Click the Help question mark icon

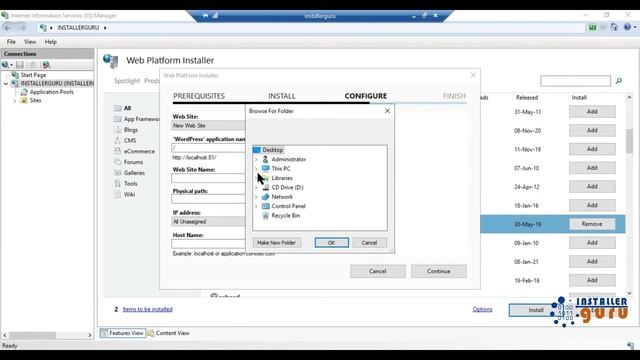tap(627, 27)
